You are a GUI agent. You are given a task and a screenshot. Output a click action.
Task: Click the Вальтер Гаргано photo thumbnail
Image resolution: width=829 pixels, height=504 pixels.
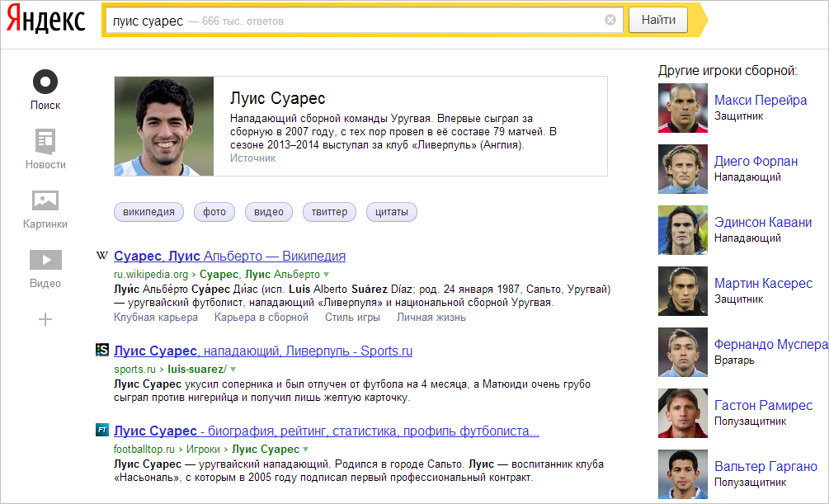pyautogui.click(x=682, y=474)
